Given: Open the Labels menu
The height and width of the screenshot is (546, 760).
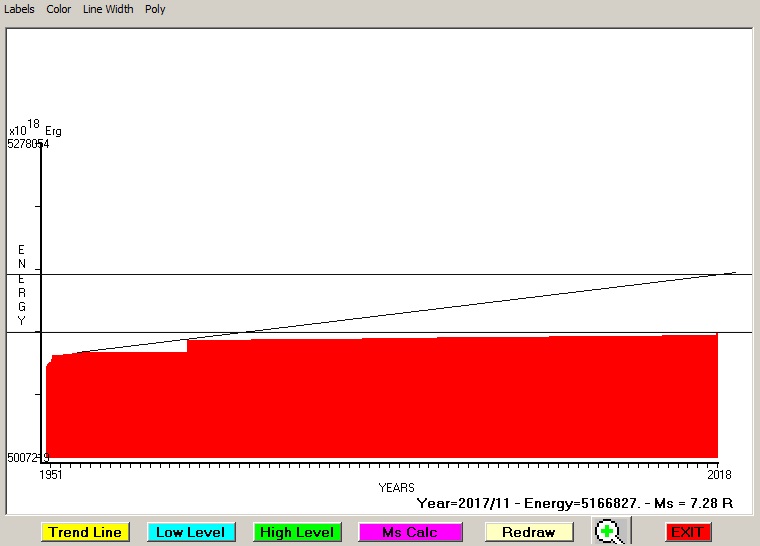Looking at the screenshot, I should pyautogui.click(x=19, y=9).
